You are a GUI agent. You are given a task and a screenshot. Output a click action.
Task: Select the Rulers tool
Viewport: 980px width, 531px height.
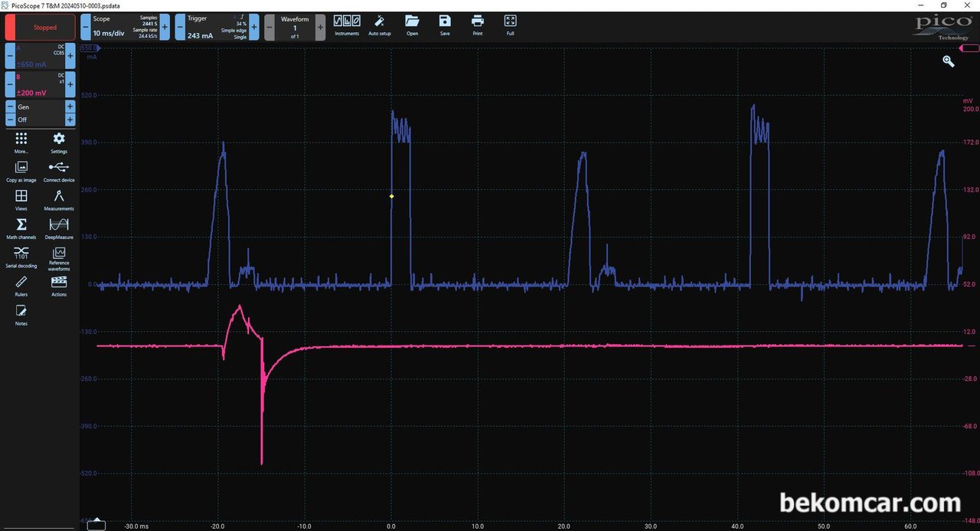click(x=21, y=286)
